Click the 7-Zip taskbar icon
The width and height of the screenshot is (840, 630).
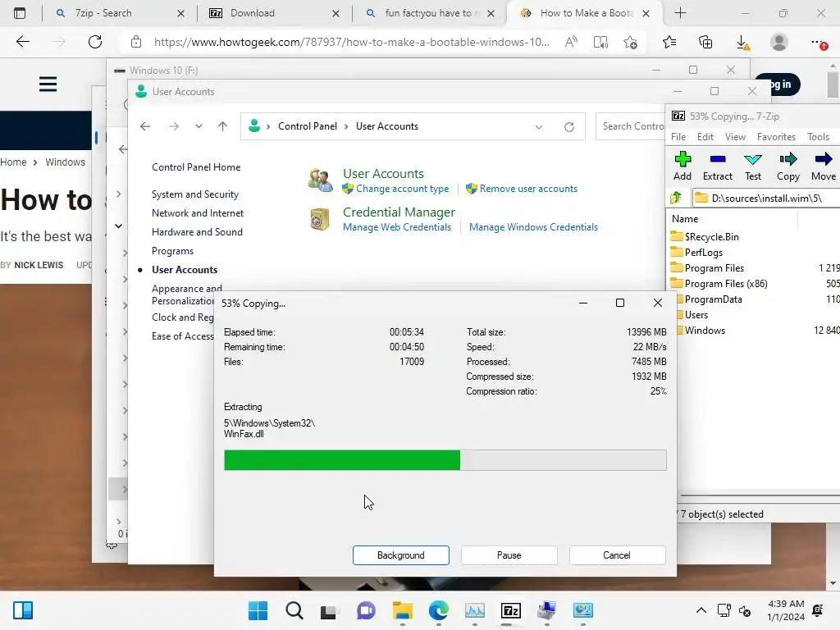click(x=510, y=610)
